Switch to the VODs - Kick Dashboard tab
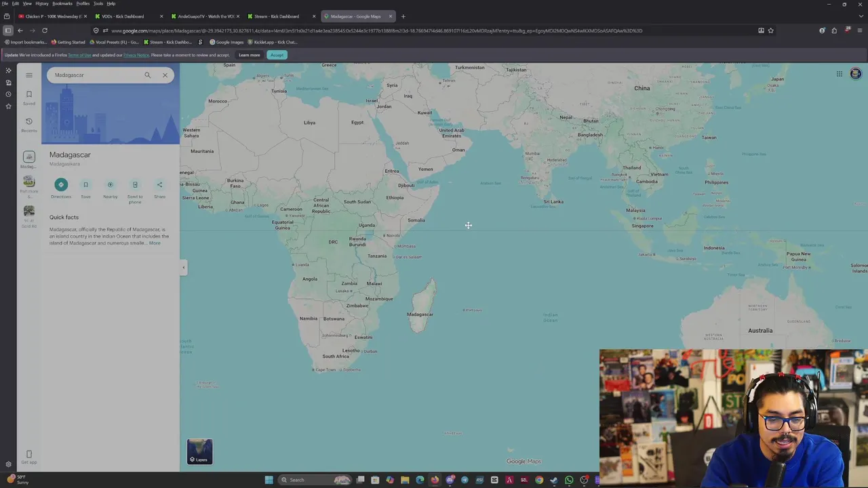This screenshot has width=868, height=488. [x=127, y=16]
